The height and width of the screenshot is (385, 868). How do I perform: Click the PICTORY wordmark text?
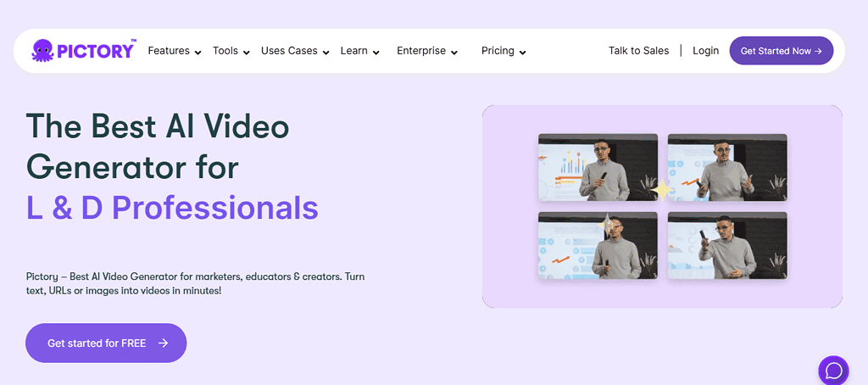[97, 51]
